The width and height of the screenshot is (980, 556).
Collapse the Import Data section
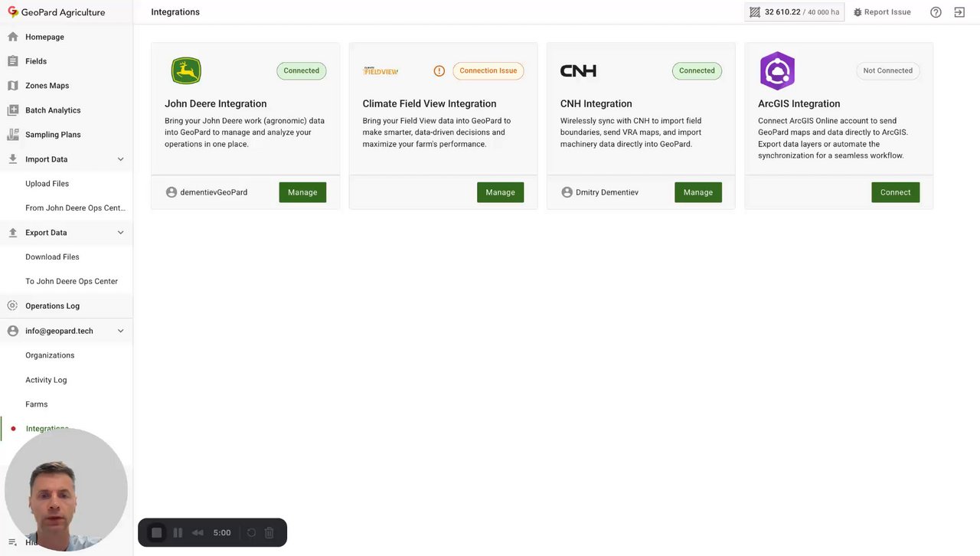click(x=120, y=159)
